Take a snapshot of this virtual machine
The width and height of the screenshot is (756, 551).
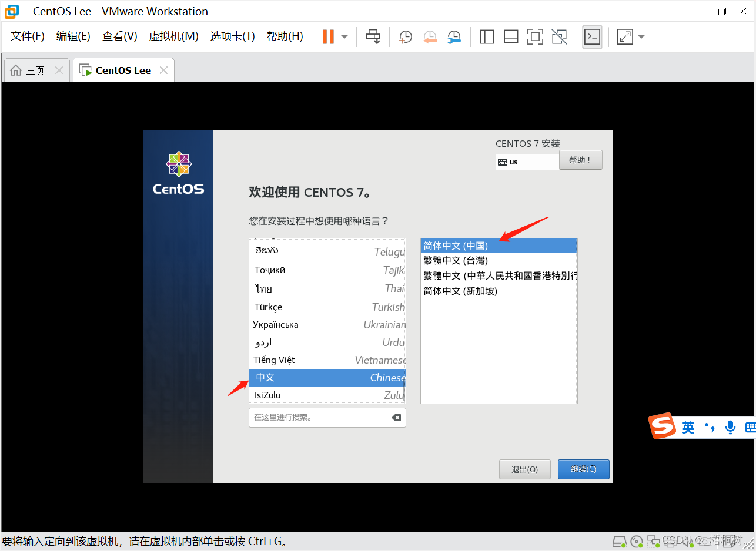click(405, 36)
